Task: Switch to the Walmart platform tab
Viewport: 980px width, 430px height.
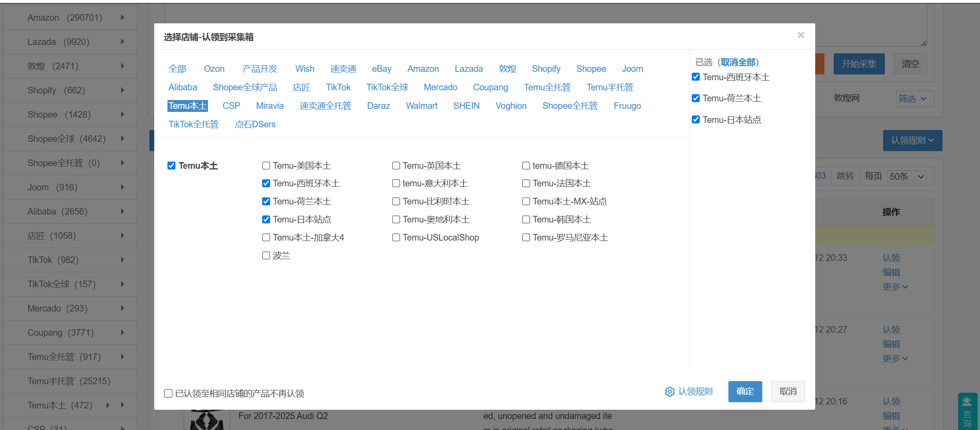Action: [x=422, y=106]
